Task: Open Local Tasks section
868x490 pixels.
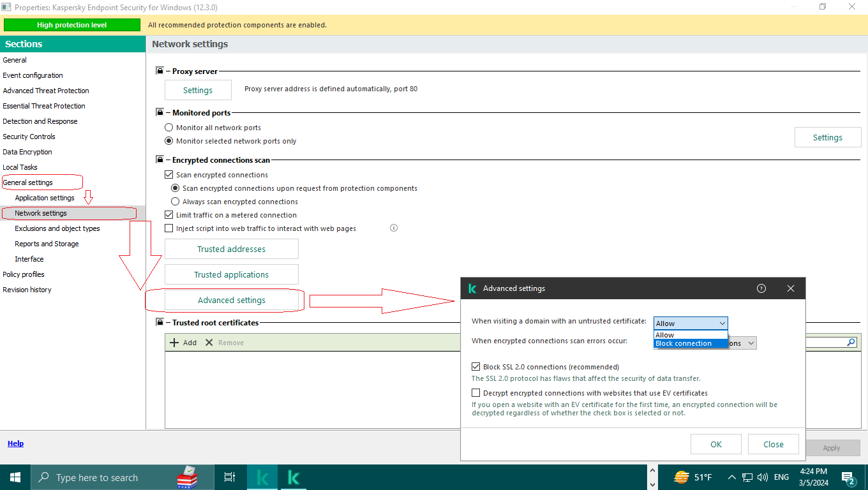Action: 20,167
